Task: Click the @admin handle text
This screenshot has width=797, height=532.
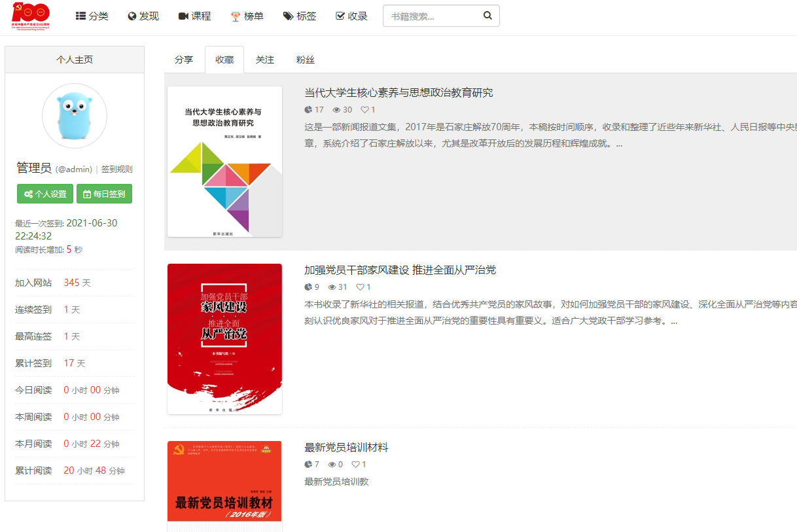Action: 74,169
